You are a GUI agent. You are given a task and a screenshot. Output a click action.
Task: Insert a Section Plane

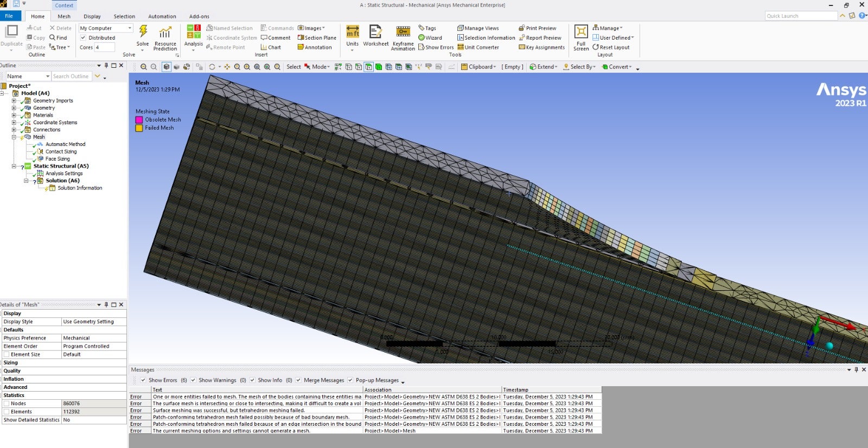point(317,37)
